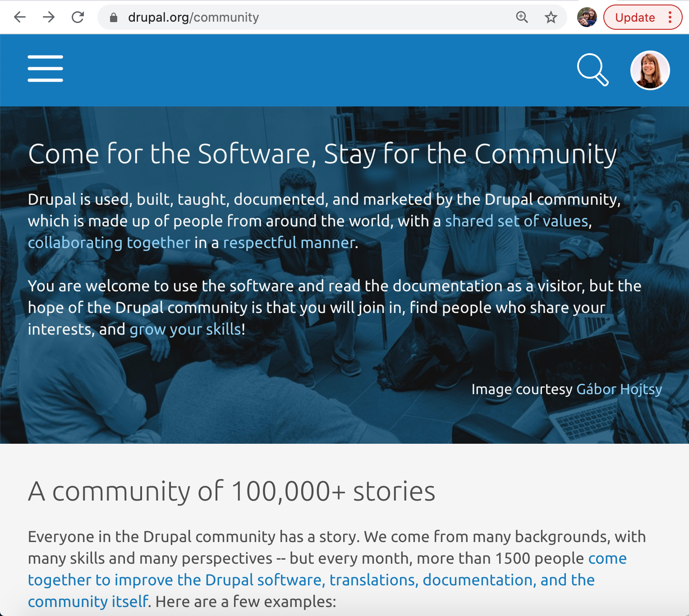Click 'Here are a few examples:' text
The width and height of the screenshot is (689, 616).
click(x=246, y=602)
